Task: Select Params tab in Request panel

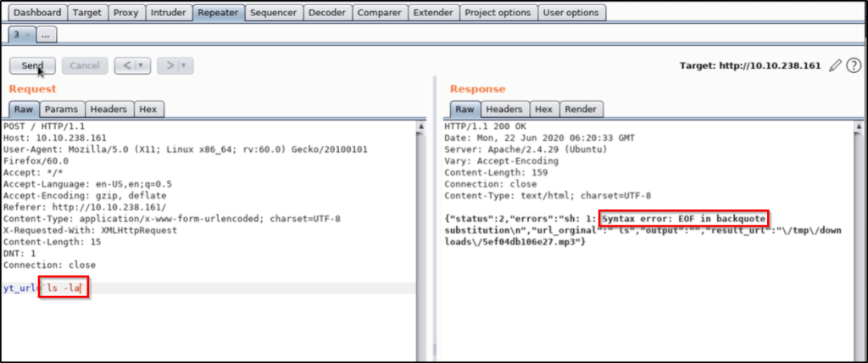Action: pos(61,109)
